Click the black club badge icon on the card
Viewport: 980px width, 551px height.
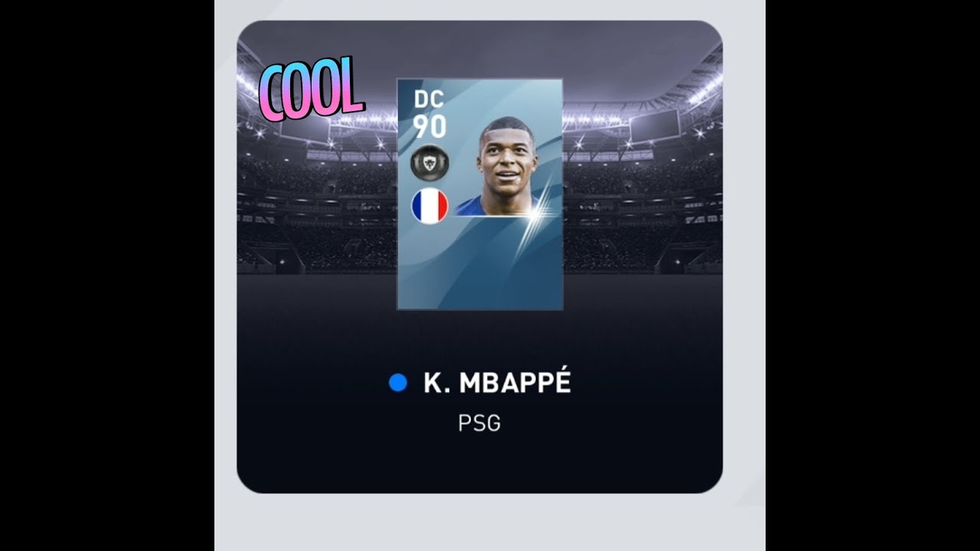[x=430, y=161]
